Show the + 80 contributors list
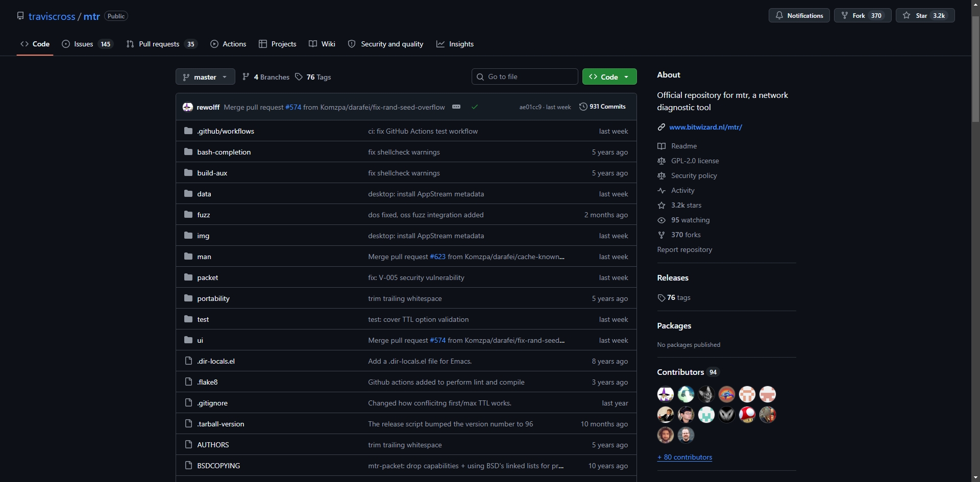 pos(684,457)
